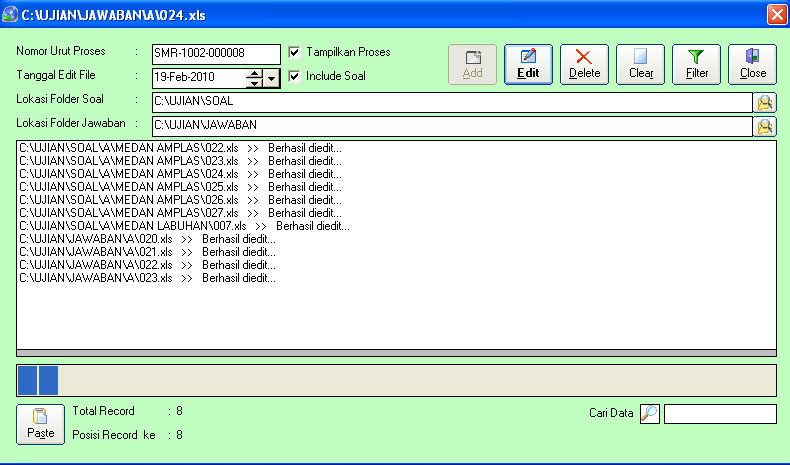Open the Tanggal Edit File date dropdown
The image size is (790, 465).
(272, 78)
